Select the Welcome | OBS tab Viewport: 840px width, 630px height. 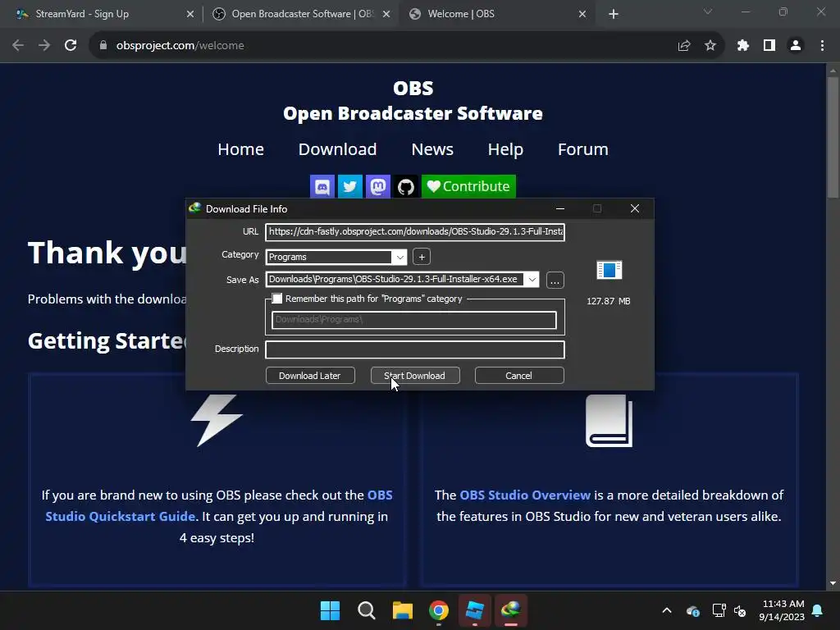click(497, 14)
